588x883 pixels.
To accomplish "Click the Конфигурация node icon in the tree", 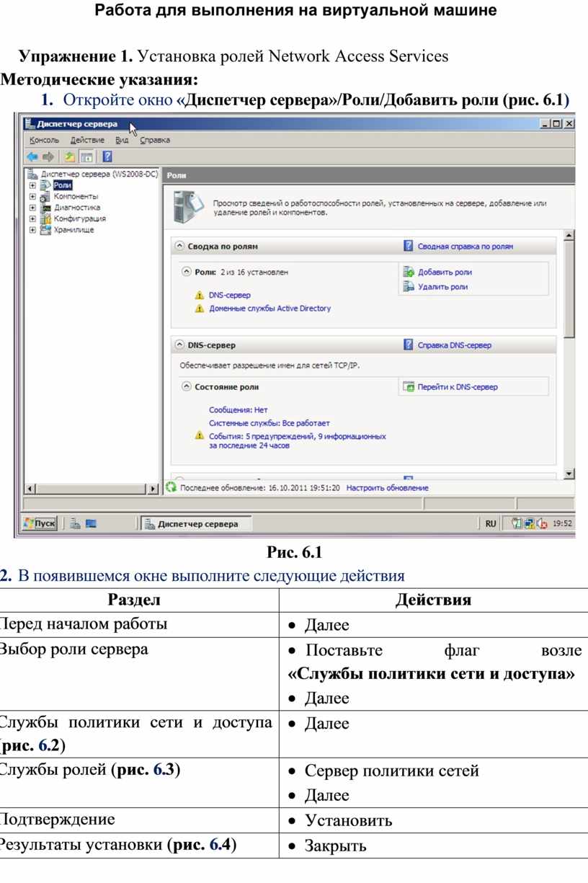I will (45, 218).
